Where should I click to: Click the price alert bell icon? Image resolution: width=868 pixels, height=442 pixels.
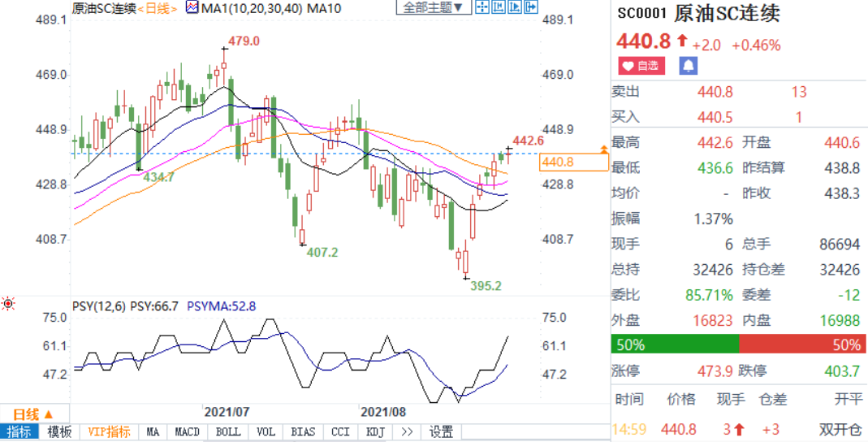coord(689,66)
